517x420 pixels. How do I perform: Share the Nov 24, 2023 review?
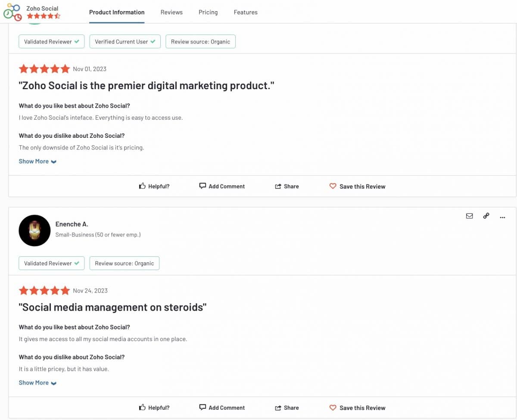pyautogui.click(x=287, y=408)
